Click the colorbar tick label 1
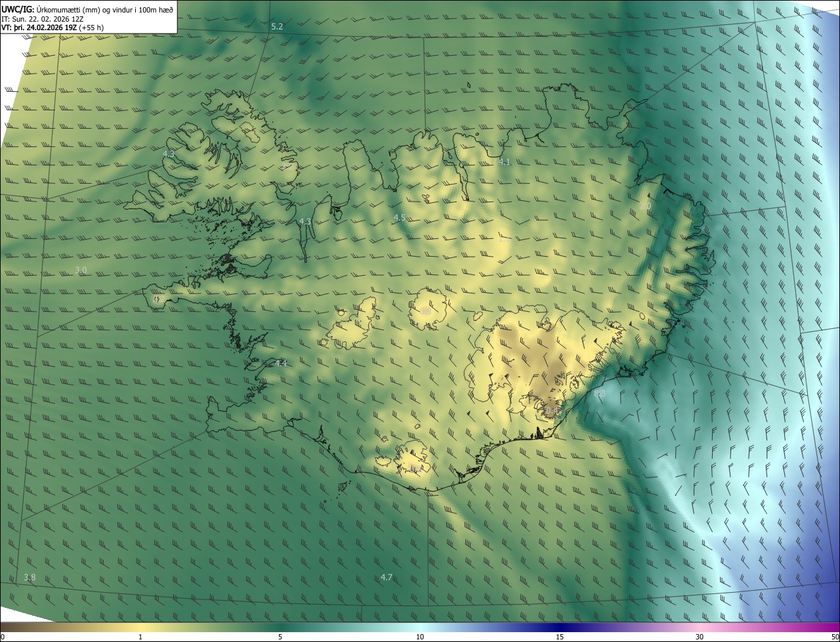The width and height of the screenshot is (840, 642). pos(140,637)
